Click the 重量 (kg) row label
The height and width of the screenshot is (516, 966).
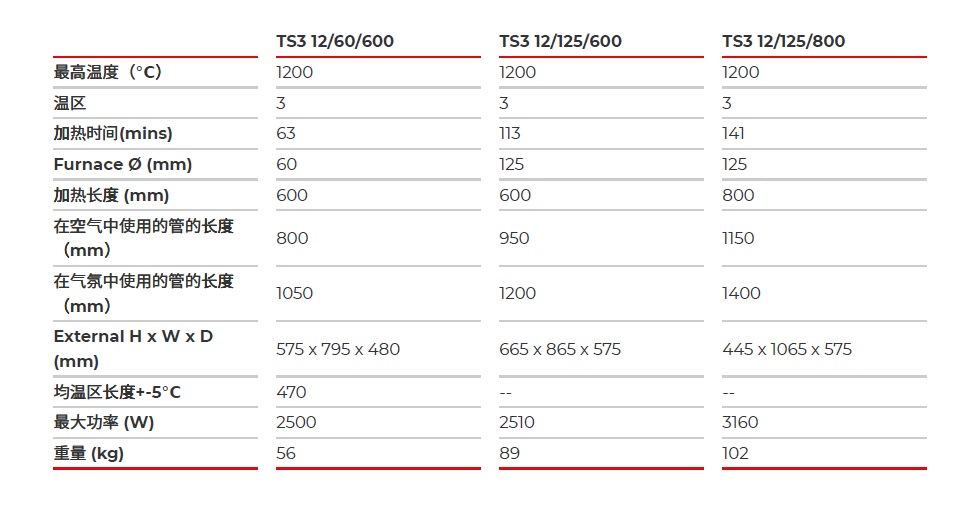point(89,454)
